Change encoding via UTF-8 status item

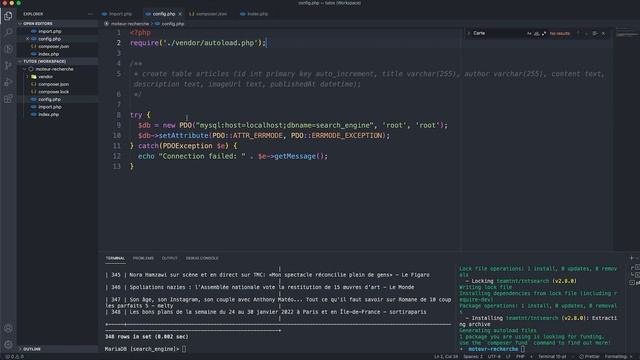[x=494, y=356]
